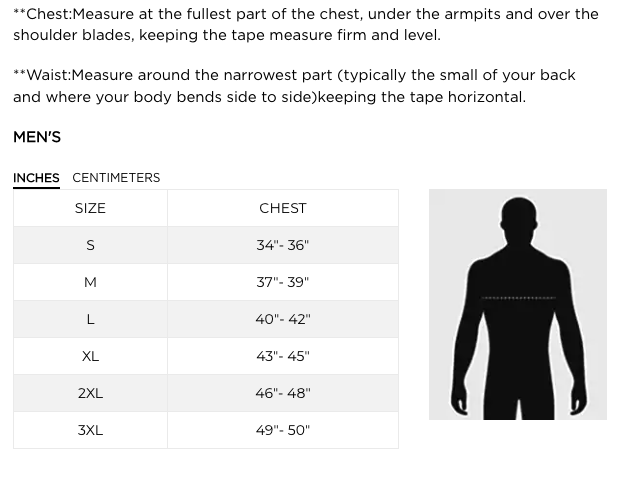Click the SIZE column header
The image size is (617, 479).
(90, 208)
